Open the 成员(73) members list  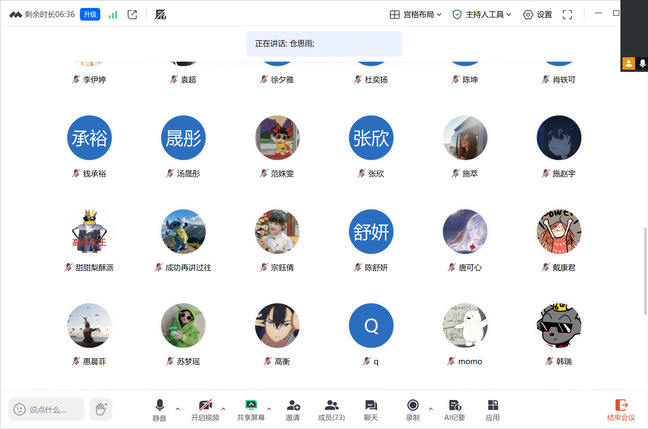click(331, 408)
